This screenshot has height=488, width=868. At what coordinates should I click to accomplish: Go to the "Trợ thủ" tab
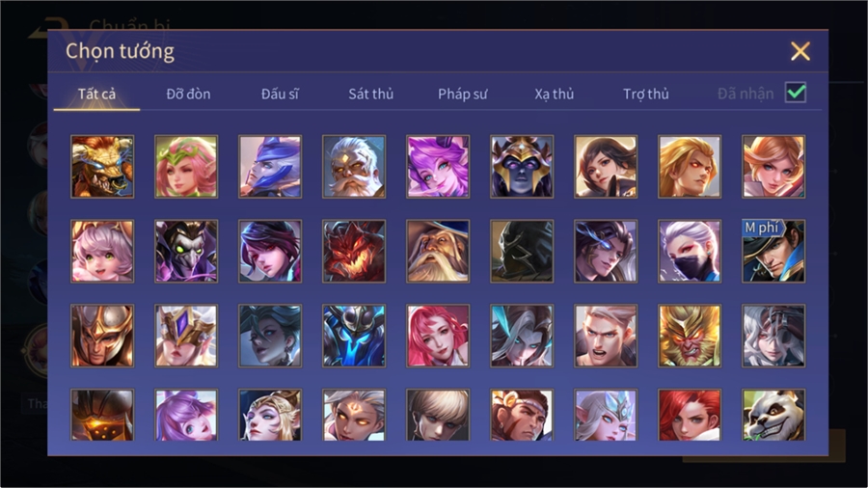click(x=646, y=95)
